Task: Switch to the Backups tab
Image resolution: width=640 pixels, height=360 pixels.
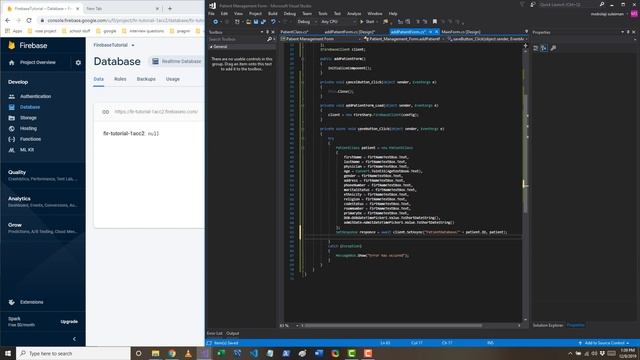Action: tap(146, 79)
